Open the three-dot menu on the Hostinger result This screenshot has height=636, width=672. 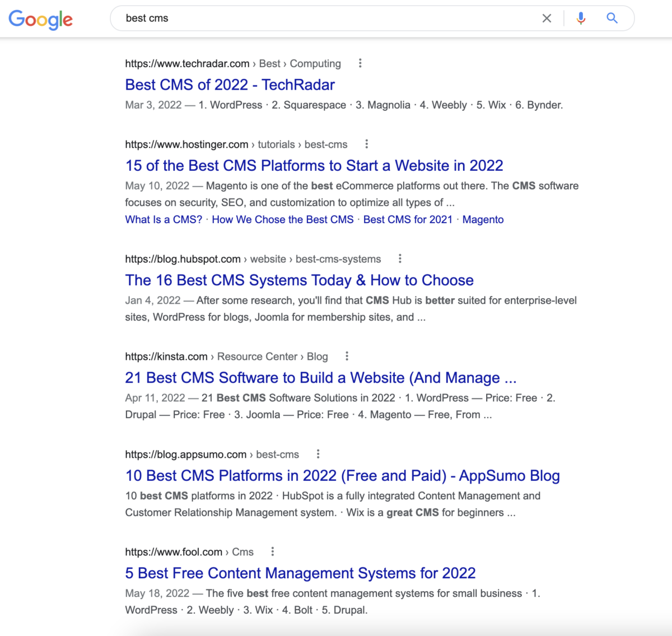tap(366, 144)
